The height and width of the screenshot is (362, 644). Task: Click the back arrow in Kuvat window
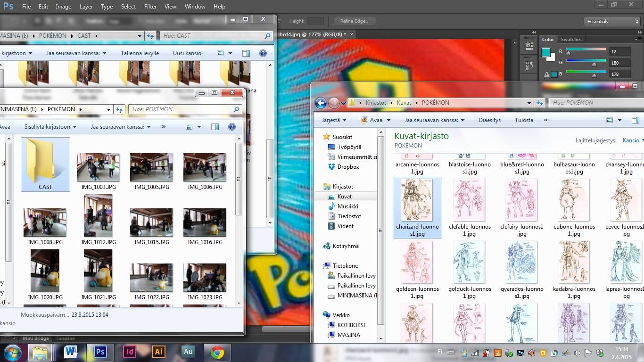point(321,103)
